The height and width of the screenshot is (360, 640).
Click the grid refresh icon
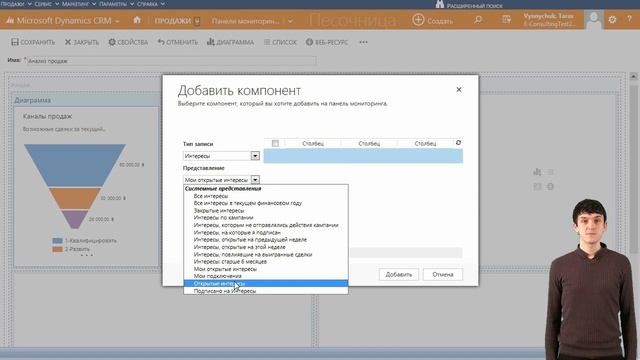pos(458,143)
